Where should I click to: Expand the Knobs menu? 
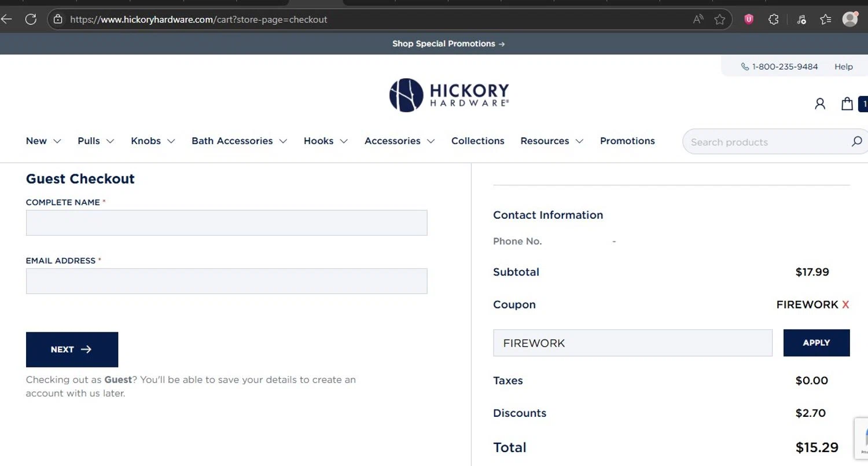(153, 141)
